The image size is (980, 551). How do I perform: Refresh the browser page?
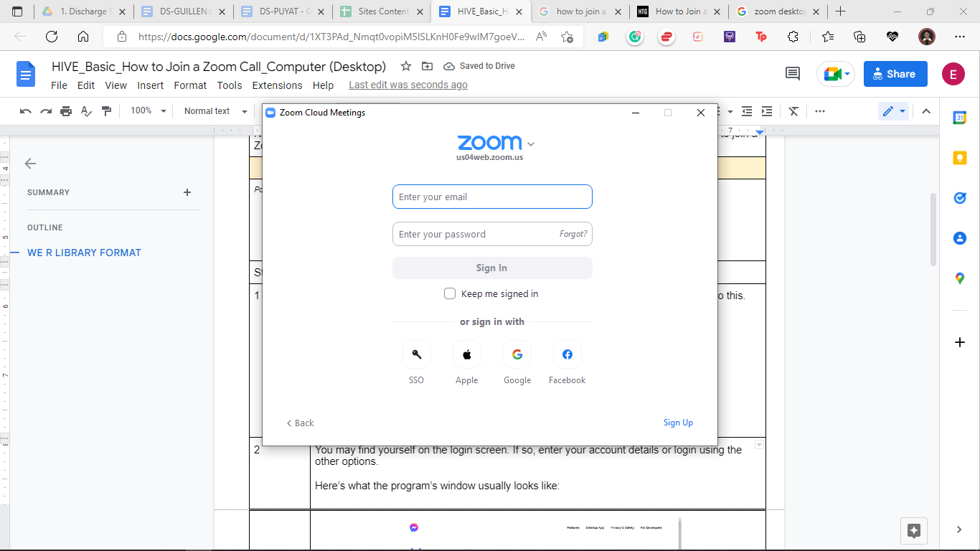(x=52, y=37)
